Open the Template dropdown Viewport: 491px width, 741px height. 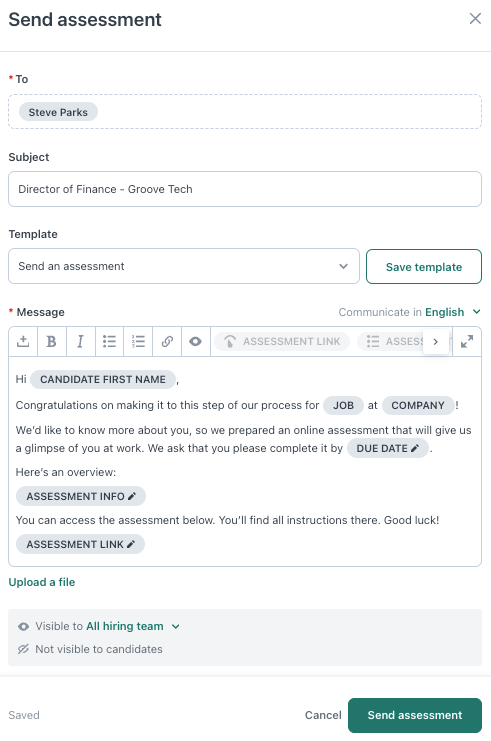pos(184,266)
